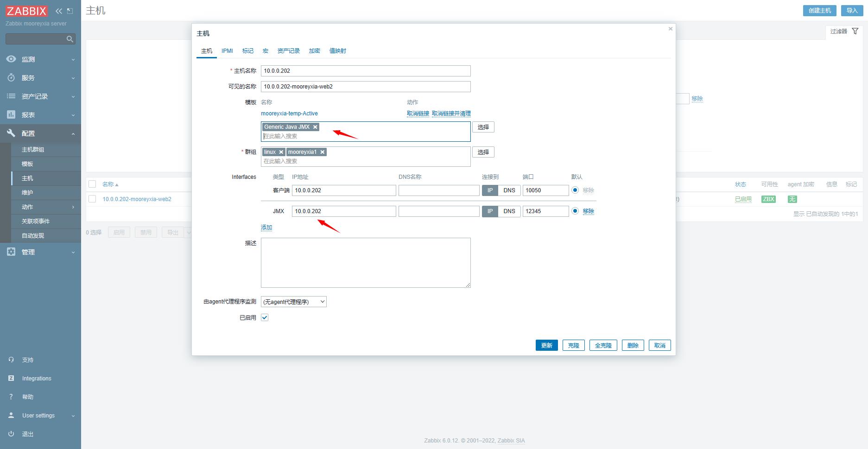Close the 主机 dialog
The height and width of the screenshot is (449, 868).
(x=670, y=29)
